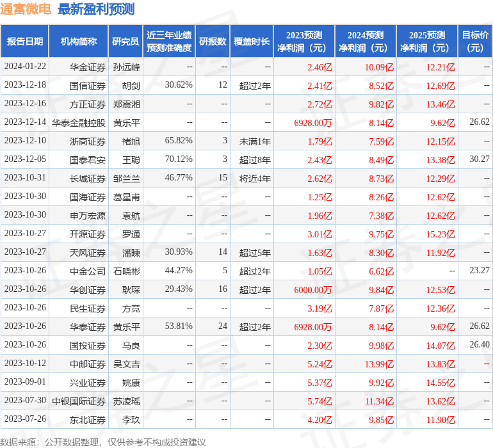Screen dimensions: 493x448
Task: Select coverage 未满1年
Action: click(255, 141)
